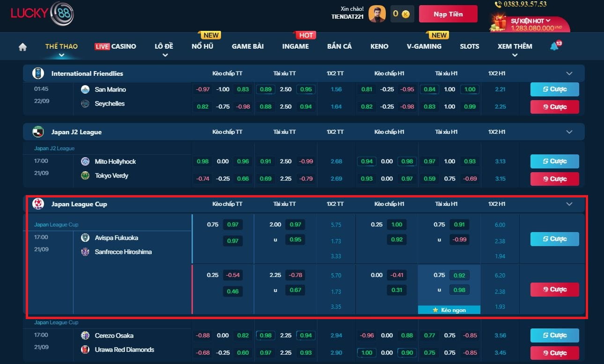Open the notification bell icon
The width and height of the screenshot is (604, 364).
point(555,46)
